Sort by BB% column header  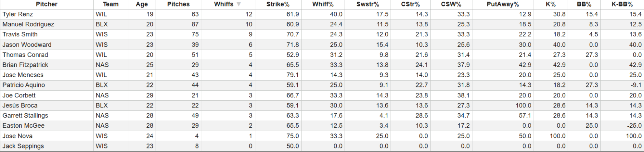click(x=584, y=4)
